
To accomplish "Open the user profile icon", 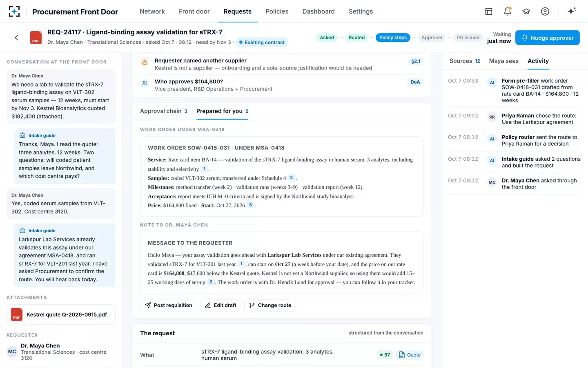I will [x=545, y=11].
